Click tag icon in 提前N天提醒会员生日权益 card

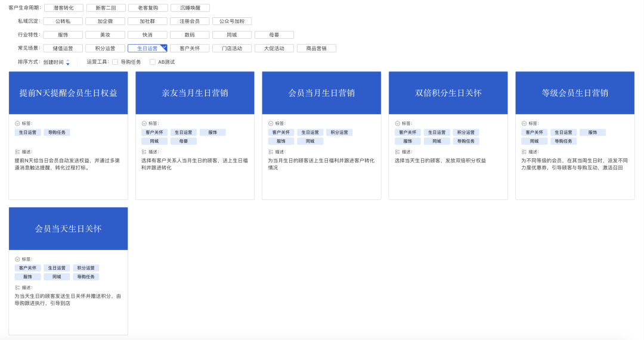(17, 123)
